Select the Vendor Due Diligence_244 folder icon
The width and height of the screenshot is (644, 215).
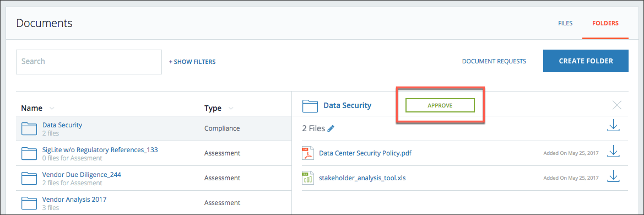(29, 178)
